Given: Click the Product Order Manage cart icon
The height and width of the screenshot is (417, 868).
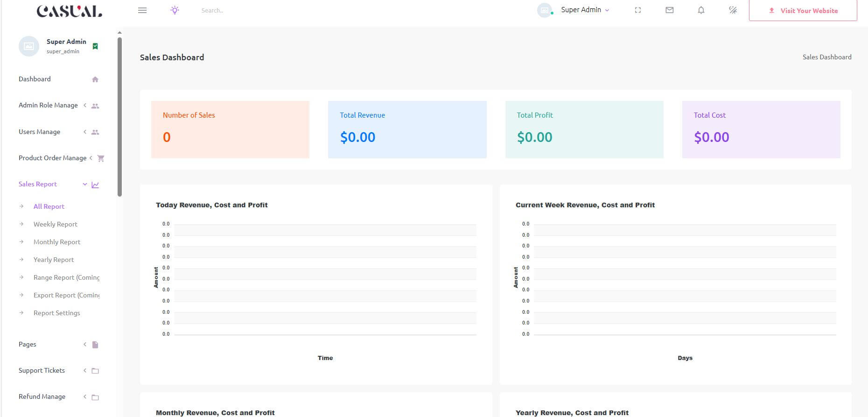Looking at the screenshot, I should [x=101, y=158].
